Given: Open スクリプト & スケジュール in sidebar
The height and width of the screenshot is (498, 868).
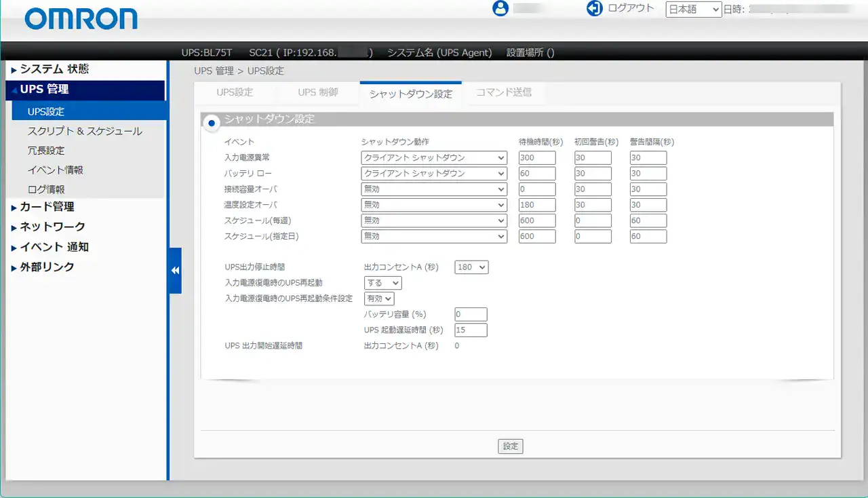Looking at the screenshot, I should (x=85, y=131).
